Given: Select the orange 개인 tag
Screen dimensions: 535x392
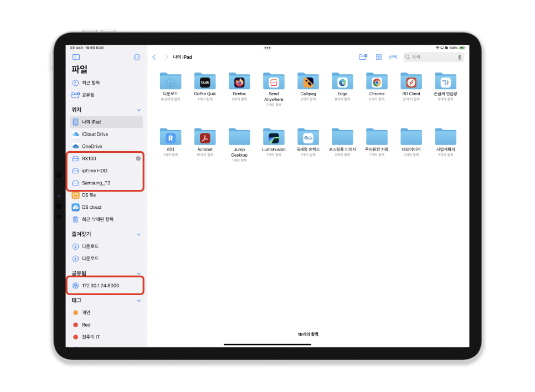Looking at the screenshot, I should pos(106,312).
